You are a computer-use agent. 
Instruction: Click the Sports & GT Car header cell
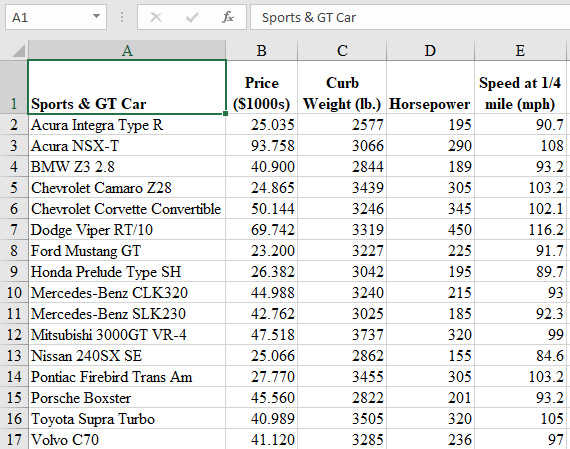pyautogui.click(x=127, y=87)
